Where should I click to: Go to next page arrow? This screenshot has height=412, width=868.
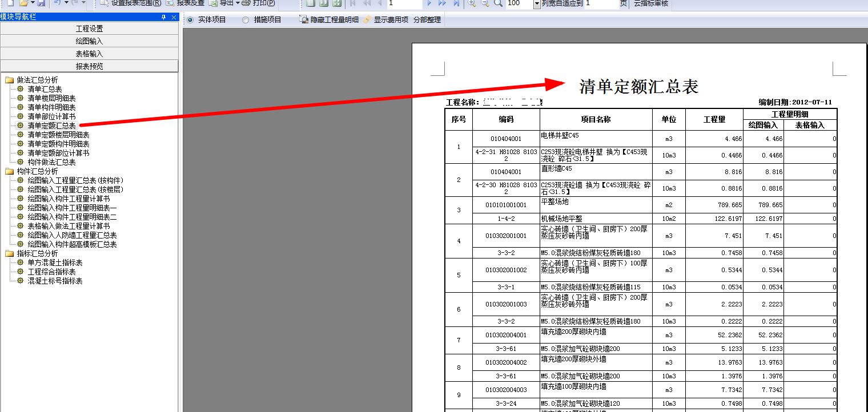pos(429,3)
